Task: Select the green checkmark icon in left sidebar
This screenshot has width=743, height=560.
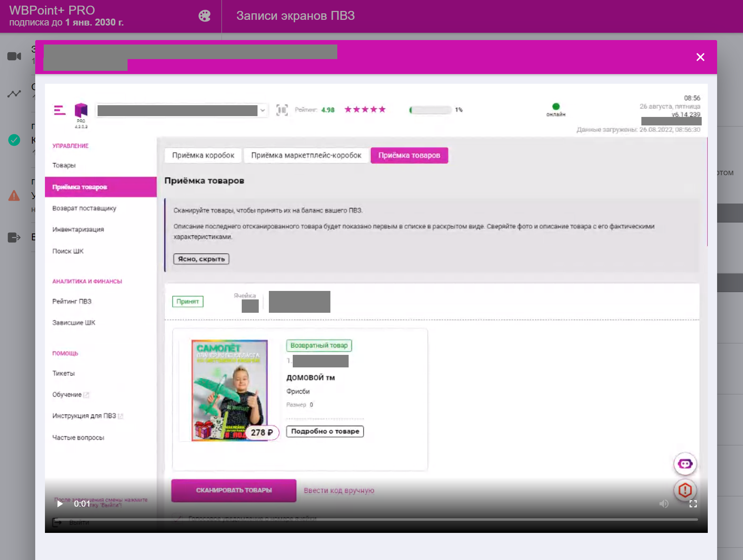Action: point(14,140)
